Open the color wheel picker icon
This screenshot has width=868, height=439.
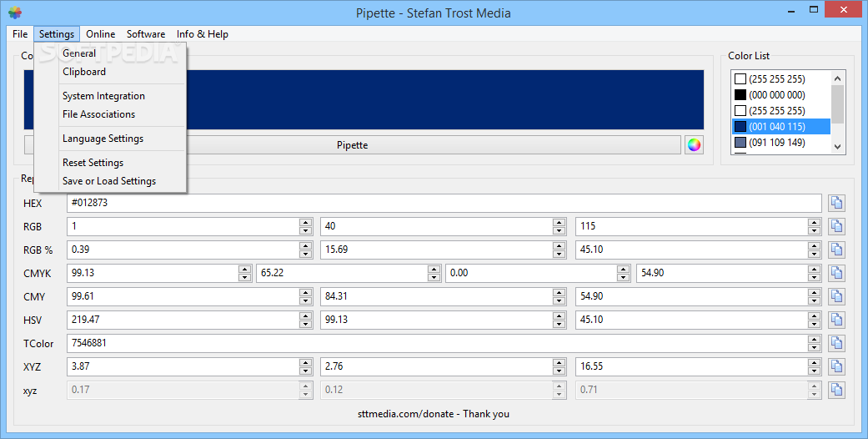coord(694,145)
